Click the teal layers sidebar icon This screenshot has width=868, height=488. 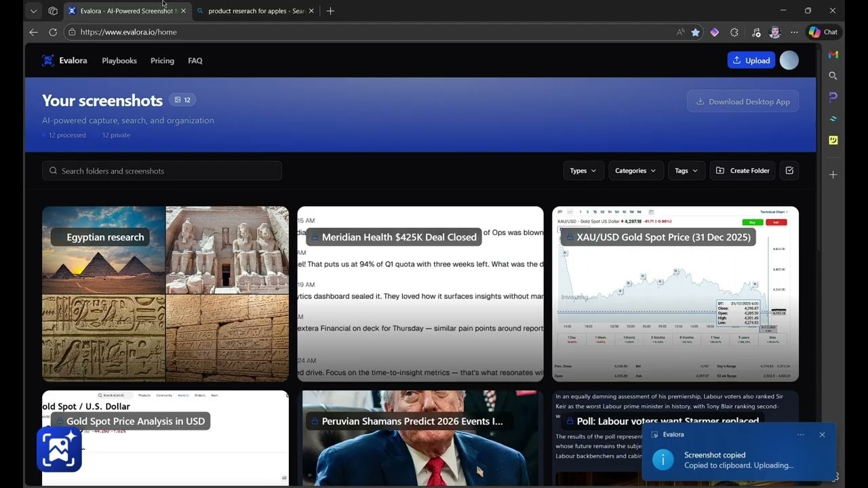point(833,119)
